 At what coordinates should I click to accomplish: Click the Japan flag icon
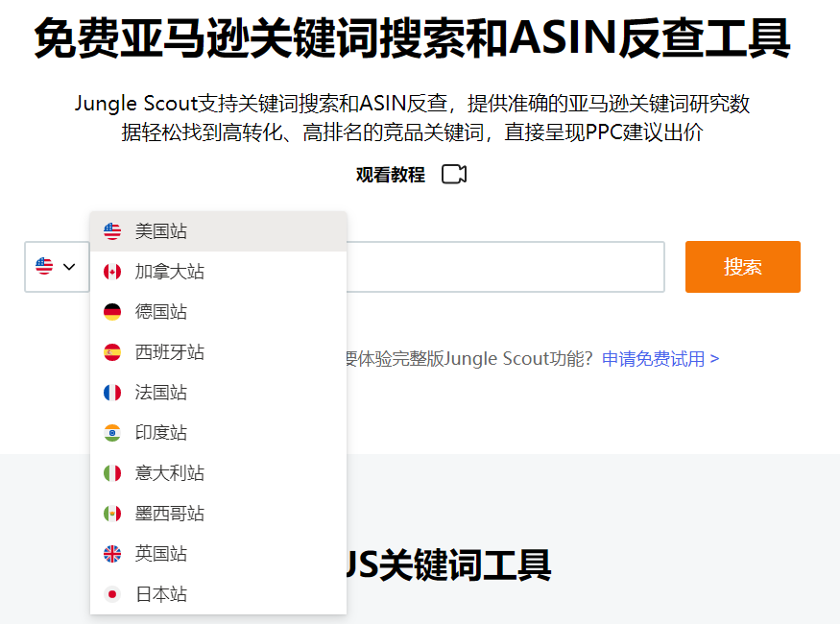(112, 594)
